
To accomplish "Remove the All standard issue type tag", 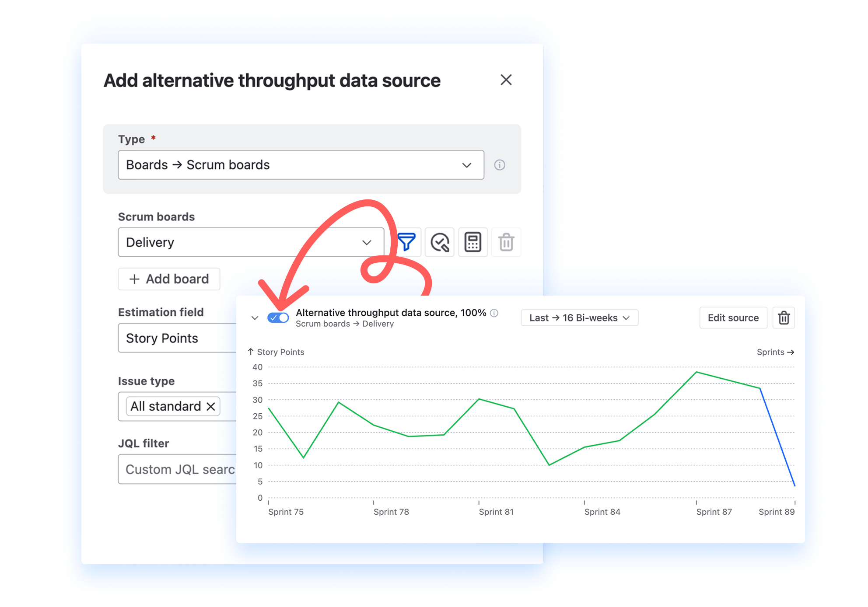I will click(211, 407).
